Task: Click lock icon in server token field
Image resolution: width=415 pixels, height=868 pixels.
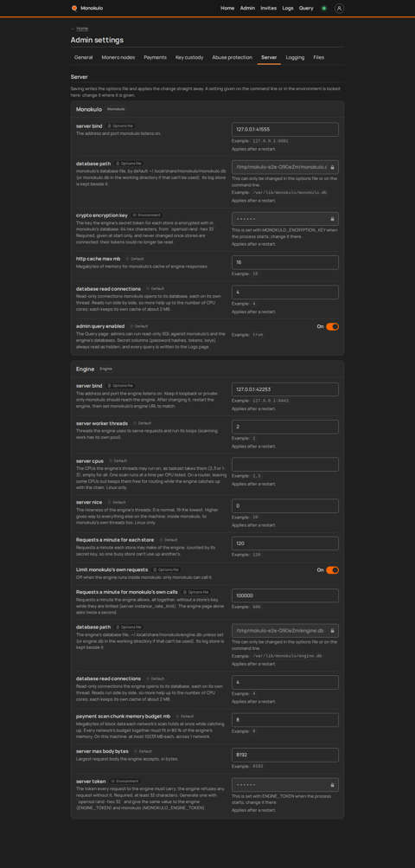Action: pyautogui.click(x=333, y=785)
